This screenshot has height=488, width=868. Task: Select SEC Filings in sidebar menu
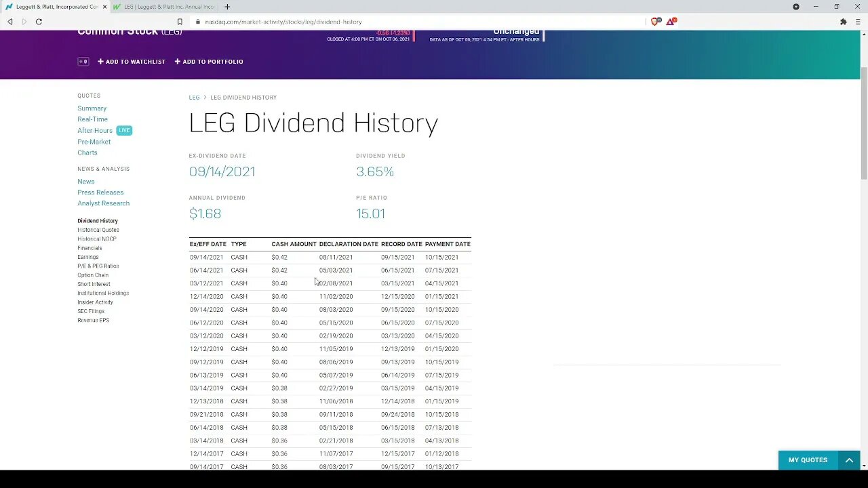click(x=91, y=311)
